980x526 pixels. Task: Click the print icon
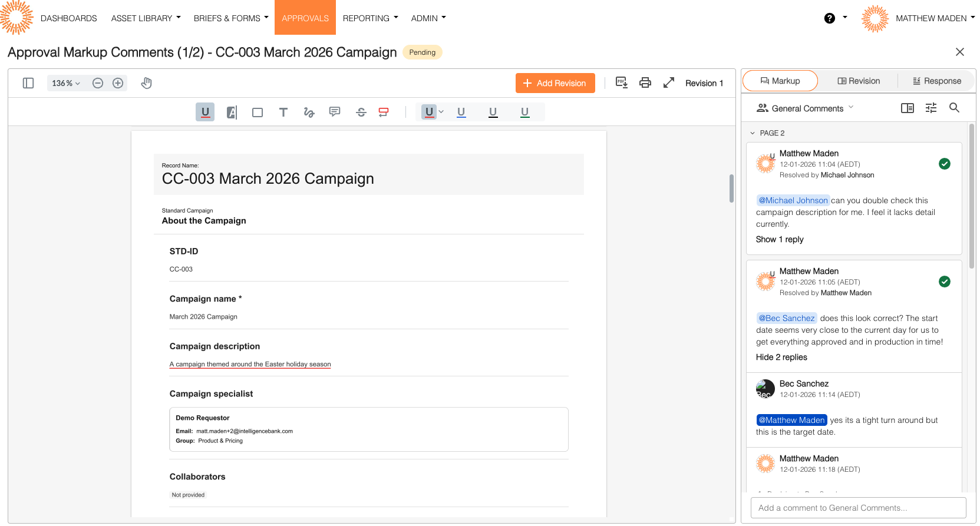[x=645, y=83]
